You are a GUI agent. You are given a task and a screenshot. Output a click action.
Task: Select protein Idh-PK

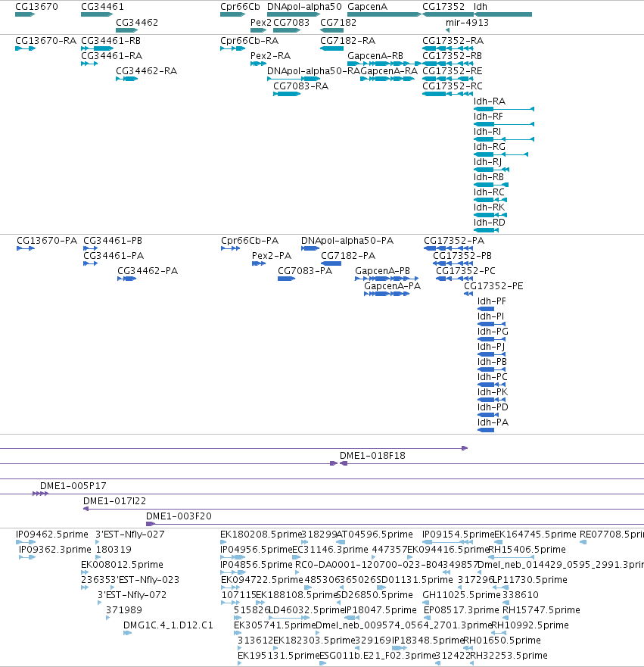click(x=491, y=400)
